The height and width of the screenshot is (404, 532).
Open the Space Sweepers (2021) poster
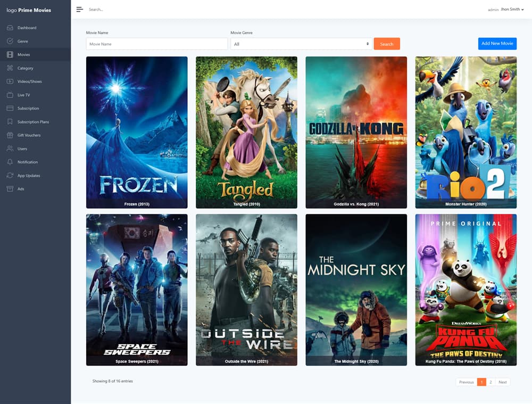pyautogui.click(x=137, y=290)
